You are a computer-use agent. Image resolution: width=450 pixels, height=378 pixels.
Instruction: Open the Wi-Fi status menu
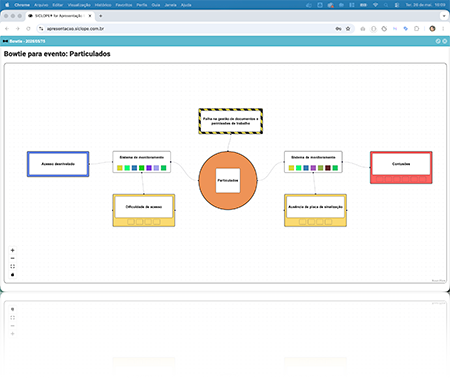(x=375, y=5)
